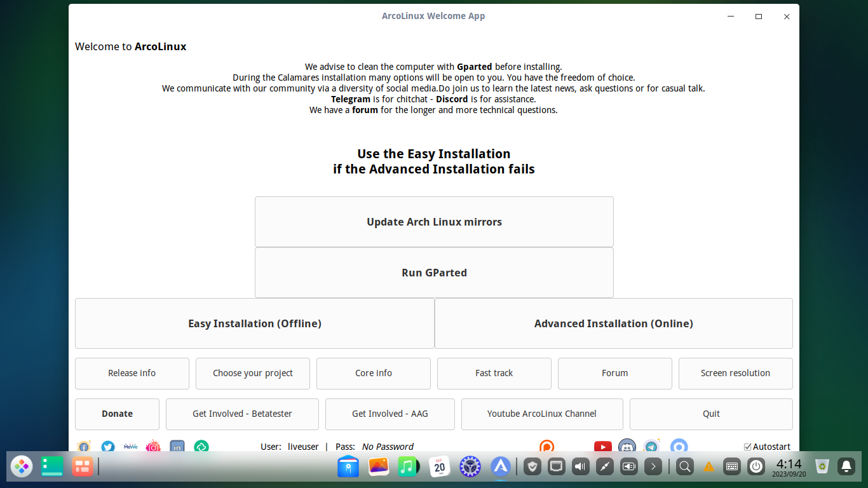Open Youtube ArcoLinux Channel
The width and height of the screenshot is (868, 488).
[x=542, y=414]
